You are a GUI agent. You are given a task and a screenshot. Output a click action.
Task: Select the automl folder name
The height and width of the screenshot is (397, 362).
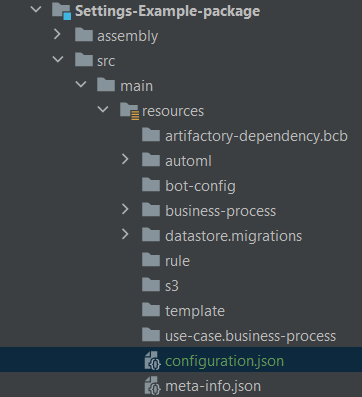pos(188,161)
